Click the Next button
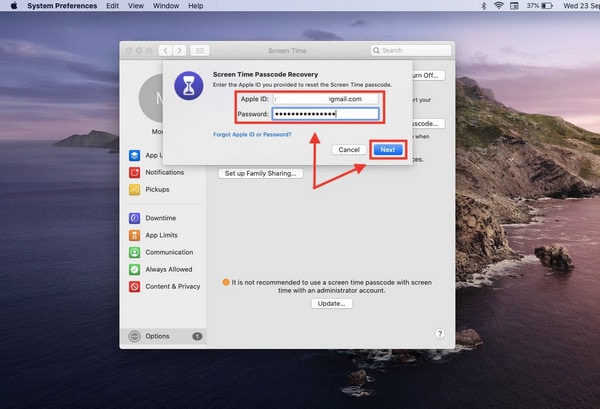Viewport: 600px width, 409px height. pyautogui.click(x=388, y=150)
